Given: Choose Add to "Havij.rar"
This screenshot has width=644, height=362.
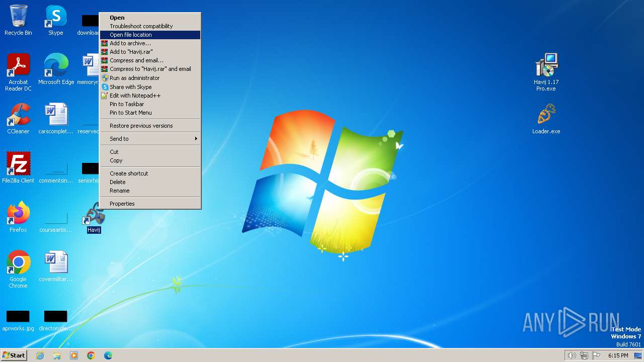Looking at the screenshot, I should coord(150,52).
